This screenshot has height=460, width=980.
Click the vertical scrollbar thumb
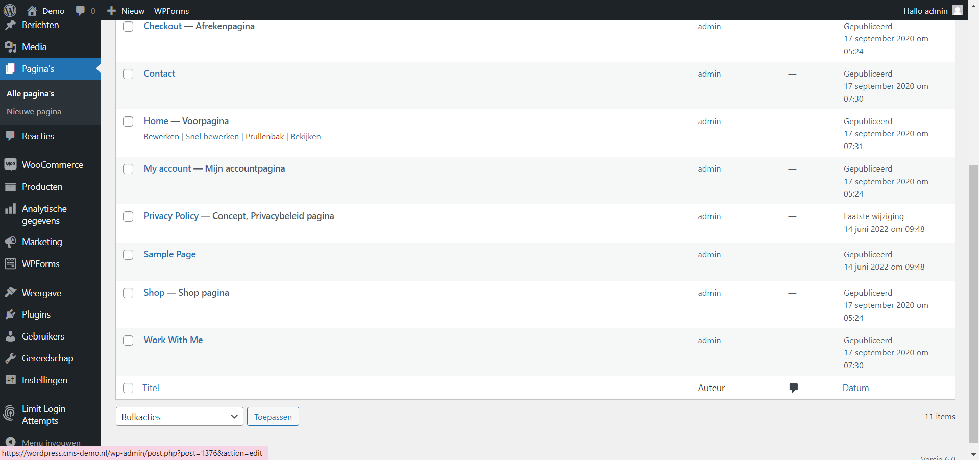point(974,304)
